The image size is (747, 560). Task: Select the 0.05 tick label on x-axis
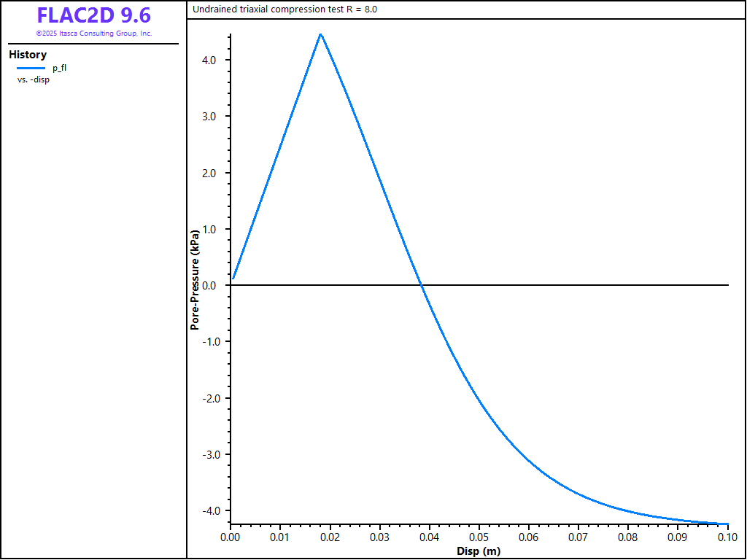click(479, 537)
